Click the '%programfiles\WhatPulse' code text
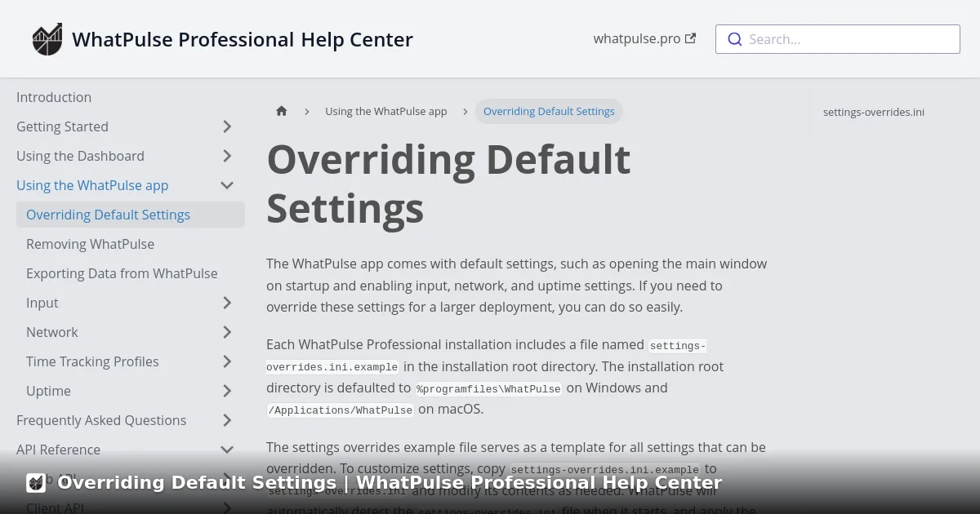This screenshot has height=514, width=980. tap(488, 389)
